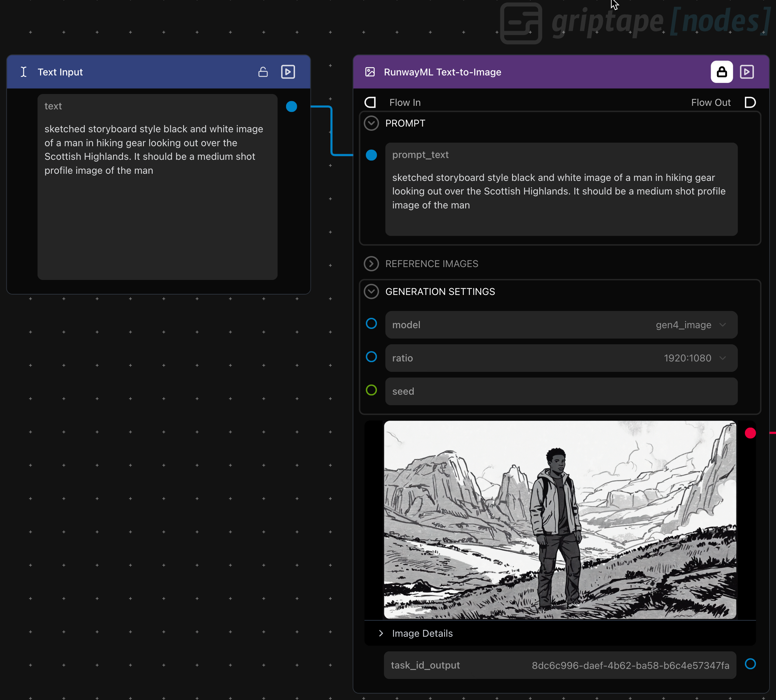Click into the seed input field
Viewport: 776px width, 700px height.
[x=561, y=391]
